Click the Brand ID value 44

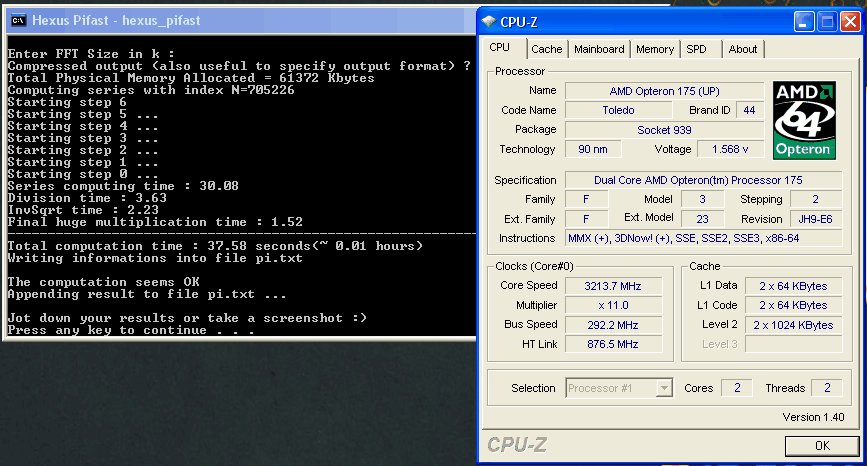749,110
